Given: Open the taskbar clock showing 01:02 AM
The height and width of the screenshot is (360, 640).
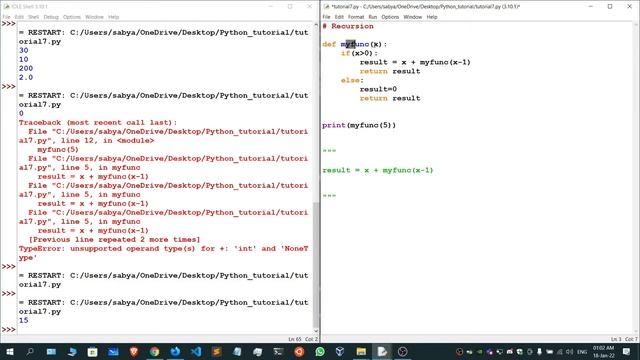Looking at the screenshot, I should (x=603, y=351).
